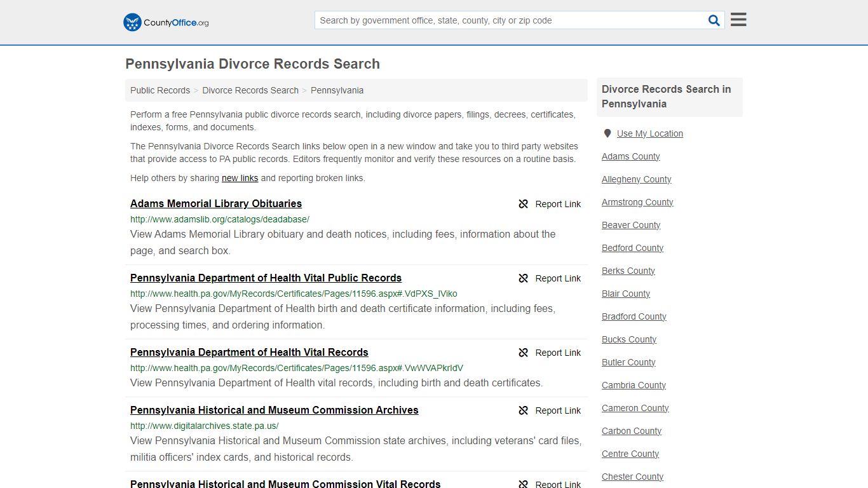Click 'View Pennsylvania Department of Health birth' description

343,316
